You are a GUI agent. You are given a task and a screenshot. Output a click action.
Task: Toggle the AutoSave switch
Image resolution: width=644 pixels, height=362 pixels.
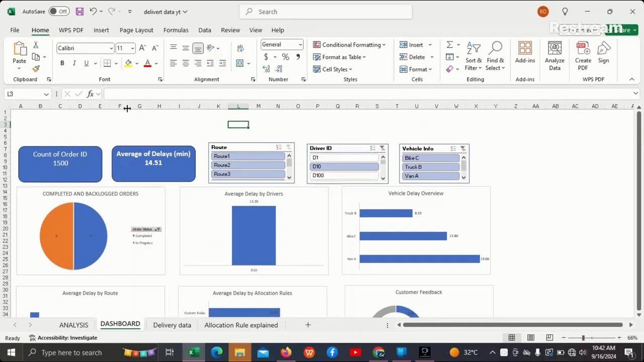point(59,11)
